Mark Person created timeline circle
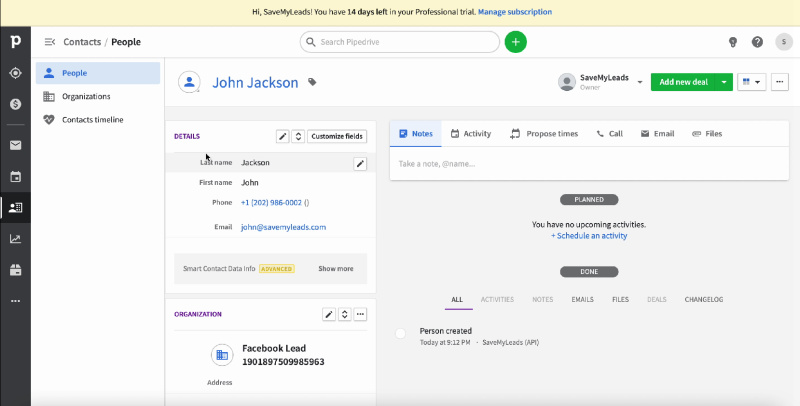Screen dimensions: 800x406 click(401, 333)
